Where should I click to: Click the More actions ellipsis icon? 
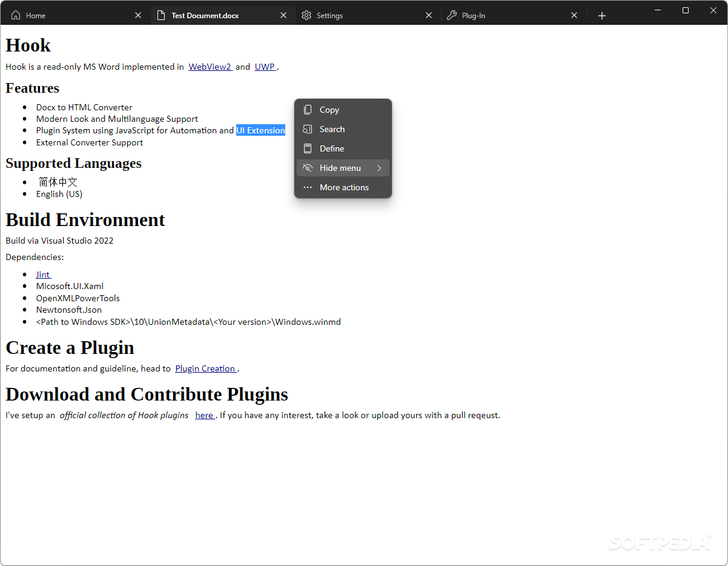308,187
